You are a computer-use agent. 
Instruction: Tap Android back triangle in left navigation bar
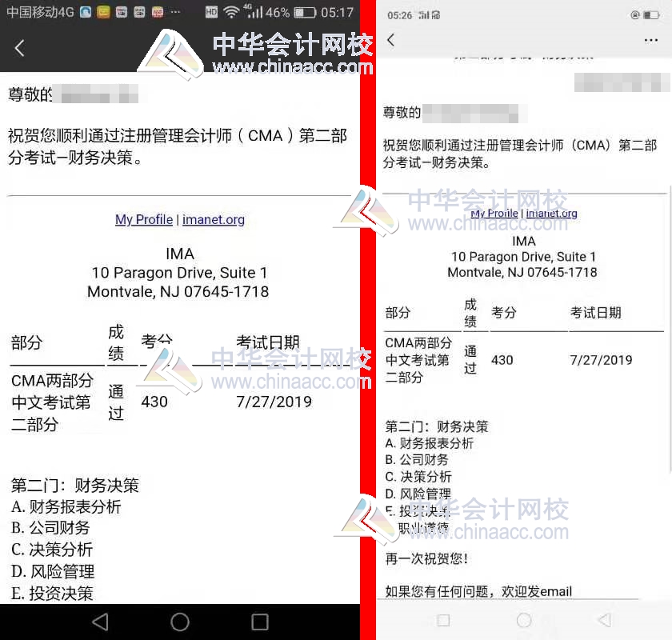[x=101, y=622]
